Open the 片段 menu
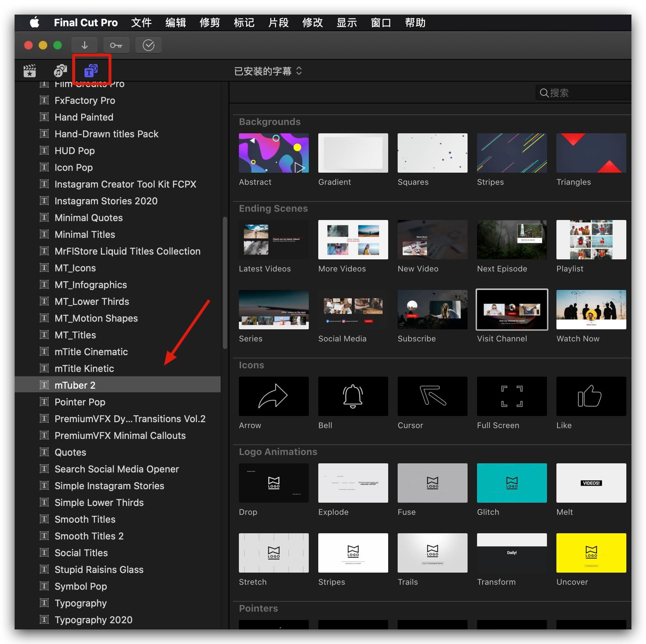The height and width of the screenshot is (644, 646). (x=278, y=23)
